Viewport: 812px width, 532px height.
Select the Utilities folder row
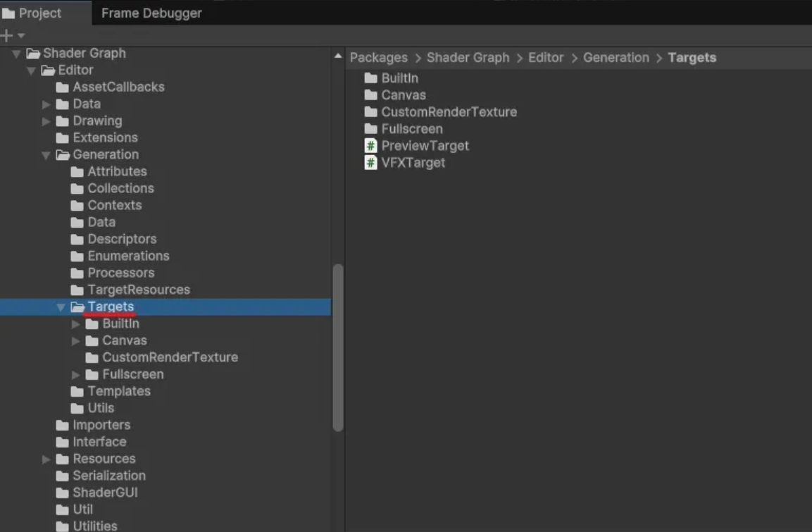point(165,525)
